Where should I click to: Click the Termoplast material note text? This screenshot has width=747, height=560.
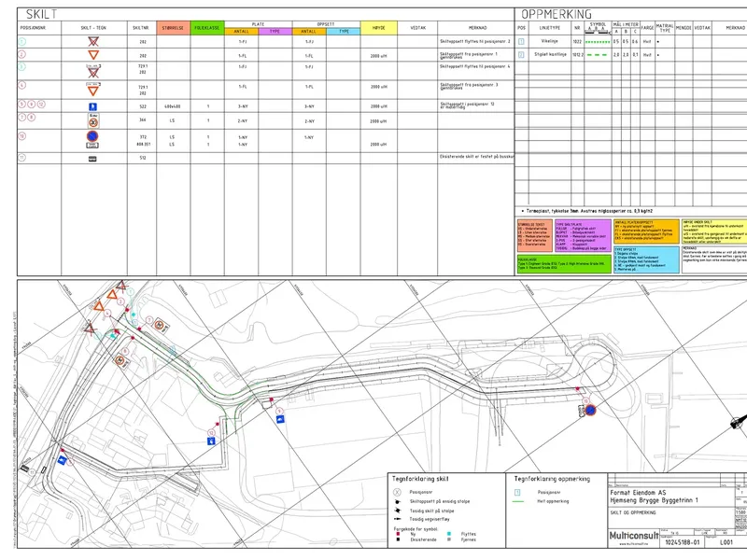[589, 211]
